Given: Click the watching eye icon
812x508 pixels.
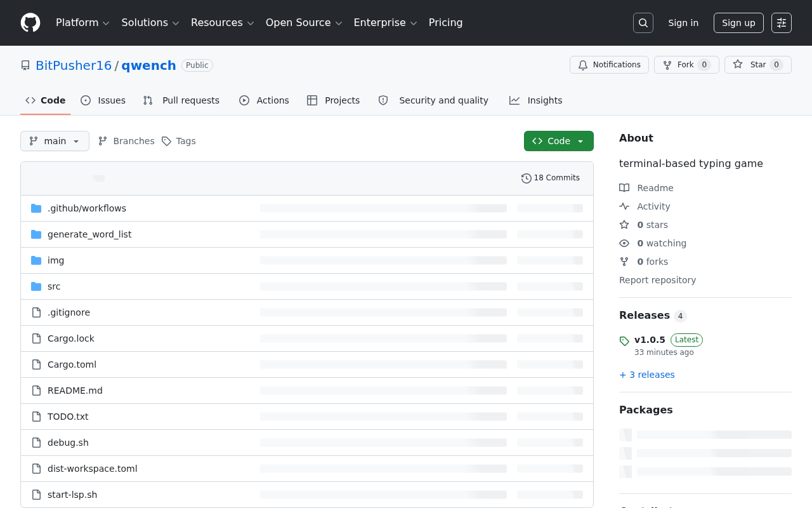Looking at the screenshot, I should coord(624,243).
